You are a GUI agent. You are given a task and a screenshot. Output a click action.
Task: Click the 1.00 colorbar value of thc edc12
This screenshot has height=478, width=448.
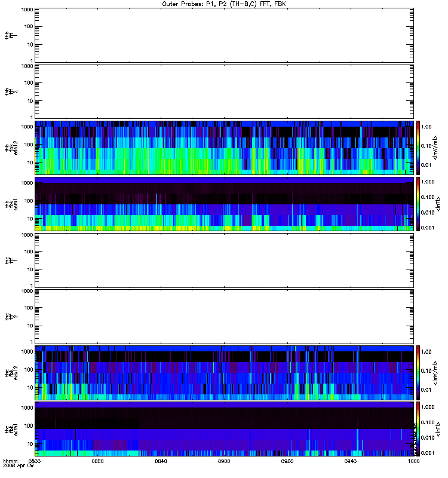point(426,352)
